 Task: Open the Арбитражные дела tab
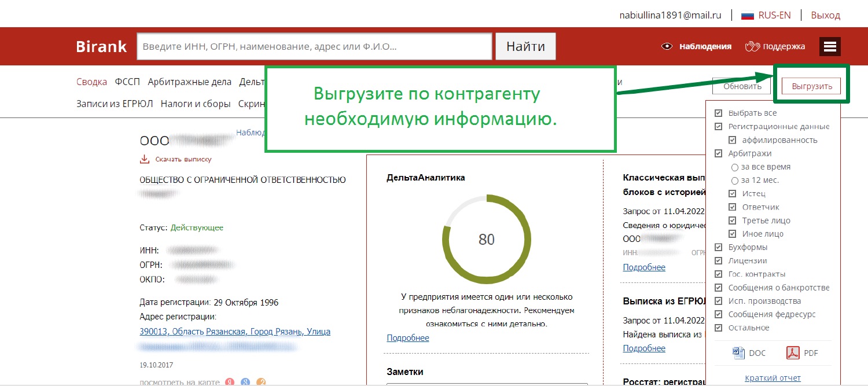pyautogui.click(x=189, y=82)
